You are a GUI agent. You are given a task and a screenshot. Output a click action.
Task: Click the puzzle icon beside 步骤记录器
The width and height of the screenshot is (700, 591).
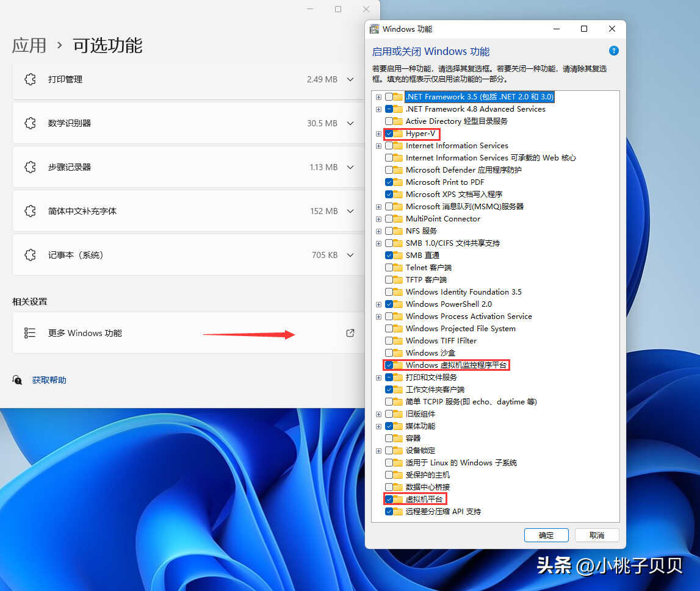point(31,167)
